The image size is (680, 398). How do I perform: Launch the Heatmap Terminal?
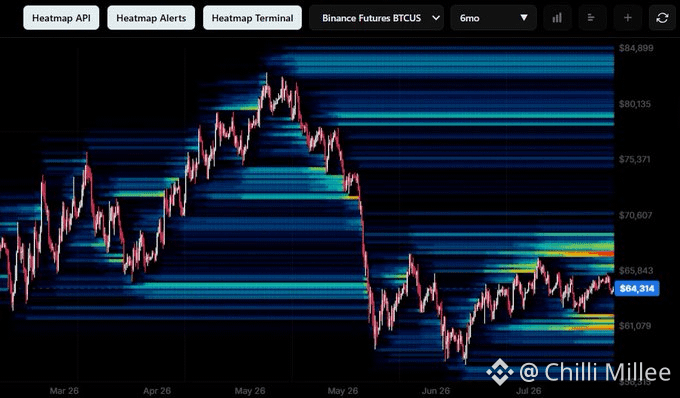[252, 18]
